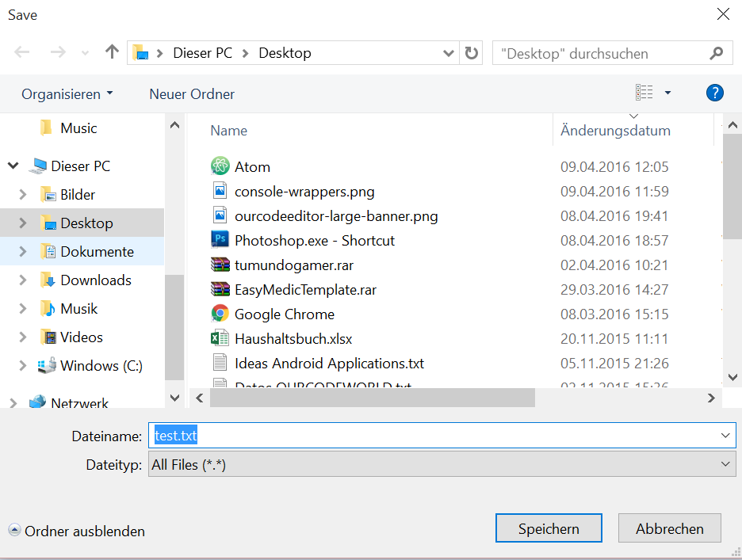Collapse panel with Ordner ausblenden
742x560 pixels.
pos(77,531)
